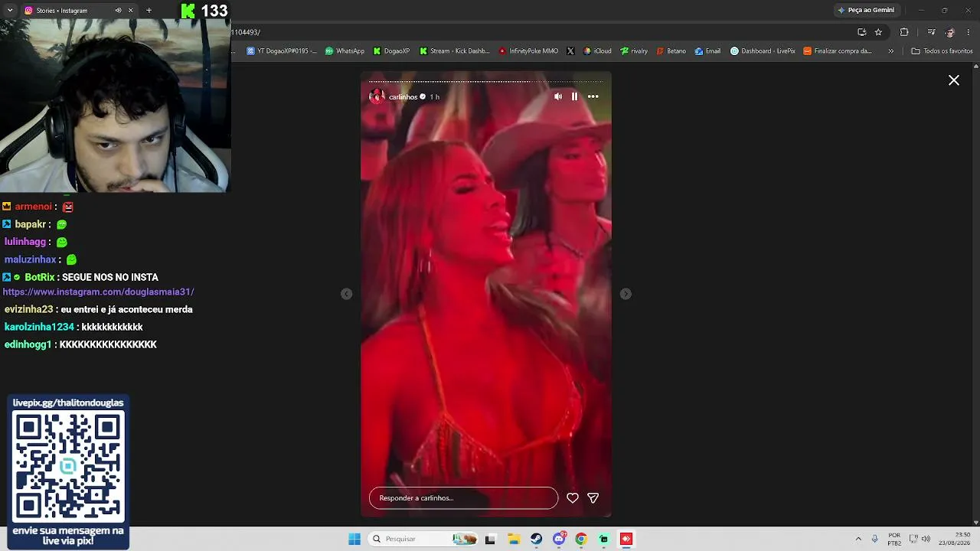Open the story more options menu
980x551 pixels.
click(593, 96)
